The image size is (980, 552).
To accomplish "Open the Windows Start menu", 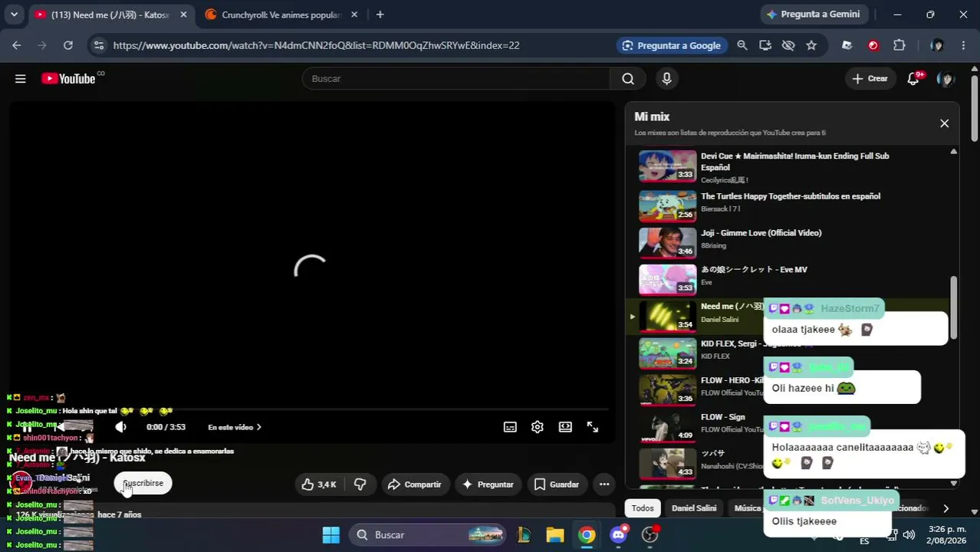I will point(331,534).
